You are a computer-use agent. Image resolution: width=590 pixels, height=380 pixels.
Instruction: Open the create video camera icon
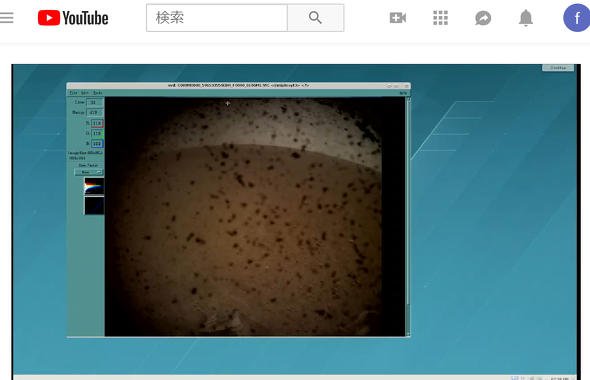[x=398, y=18]
